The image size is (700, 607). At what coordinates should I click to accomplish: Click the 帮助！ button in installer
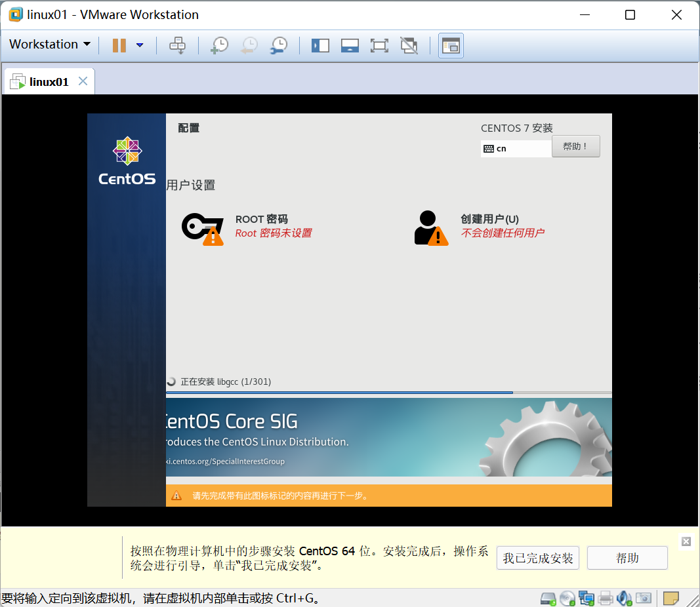[575, 146]
